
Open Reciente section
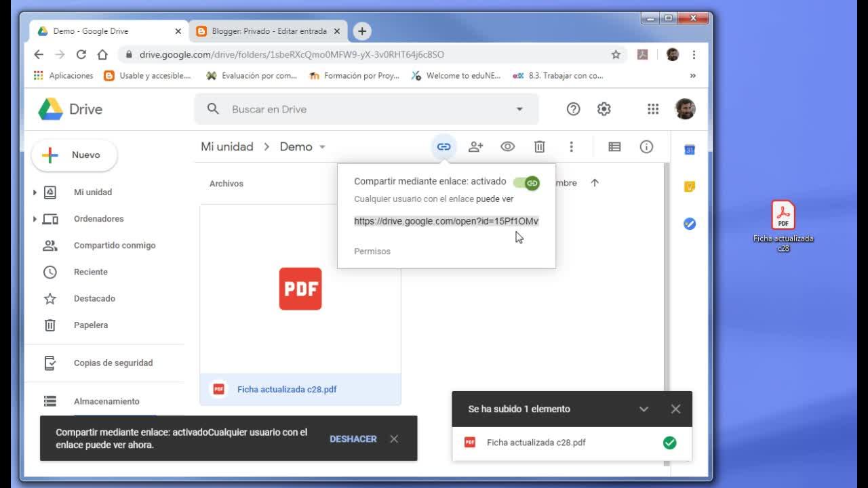coord(91,272)
